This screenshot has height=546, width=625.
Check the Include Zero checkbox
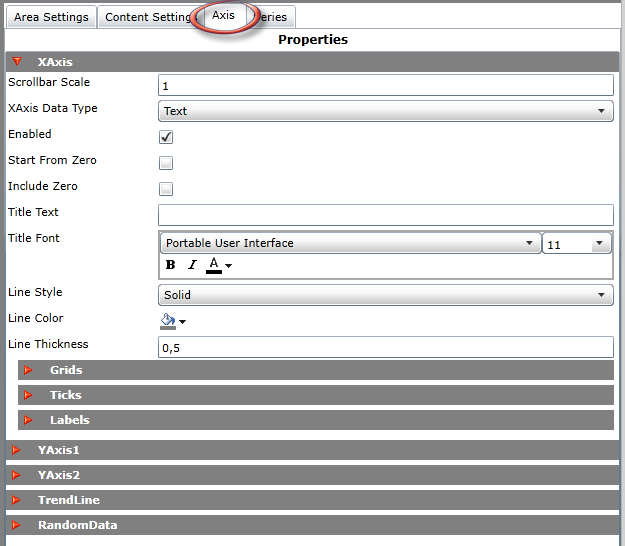click(x=166, y=189)
